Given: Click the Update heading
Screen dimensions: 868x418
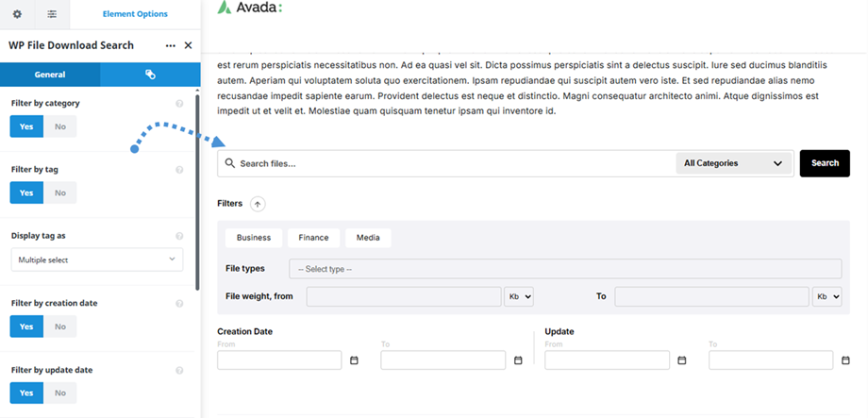Looking at the screenshot, I should [559, 331].
